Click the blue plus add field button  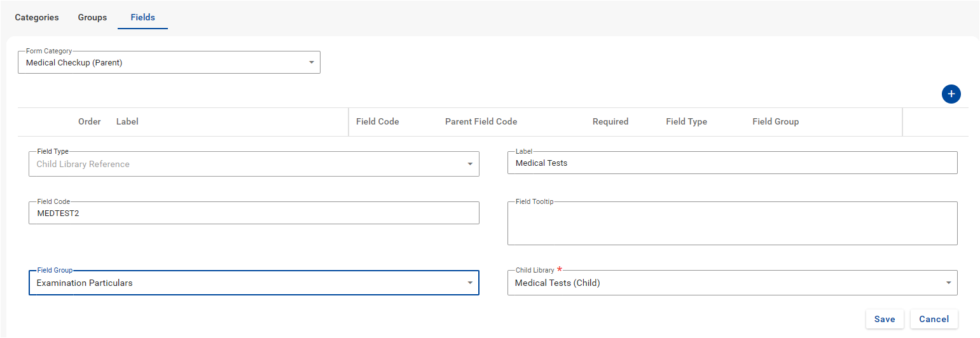click(x=951, y=94)
